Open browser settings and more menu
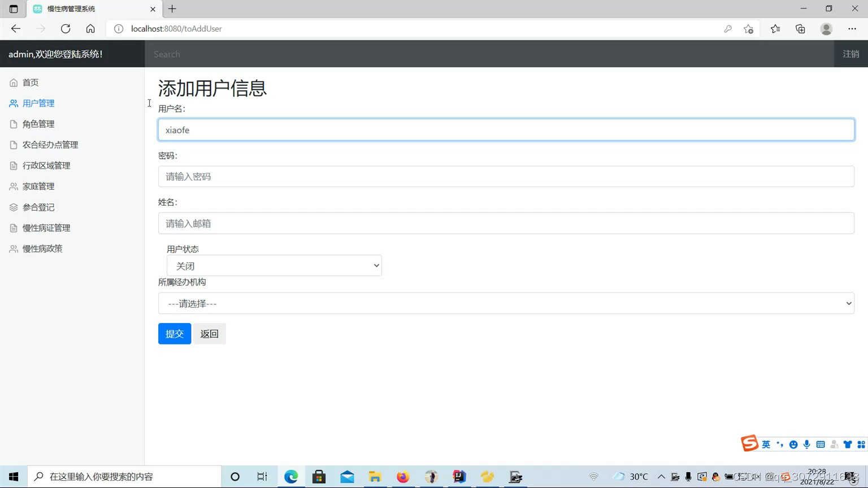The width and height of the screenshot is (868, 488). (852, 29)
